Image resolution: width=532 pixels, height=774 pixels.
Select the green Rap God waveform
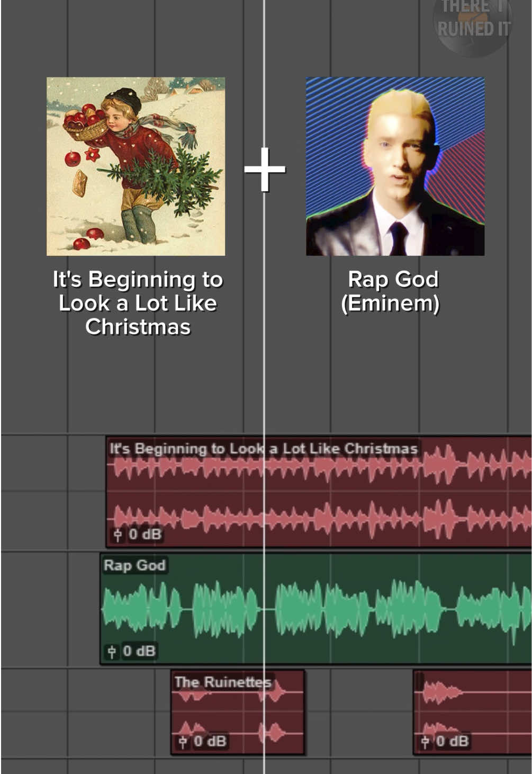click(317, 609)
